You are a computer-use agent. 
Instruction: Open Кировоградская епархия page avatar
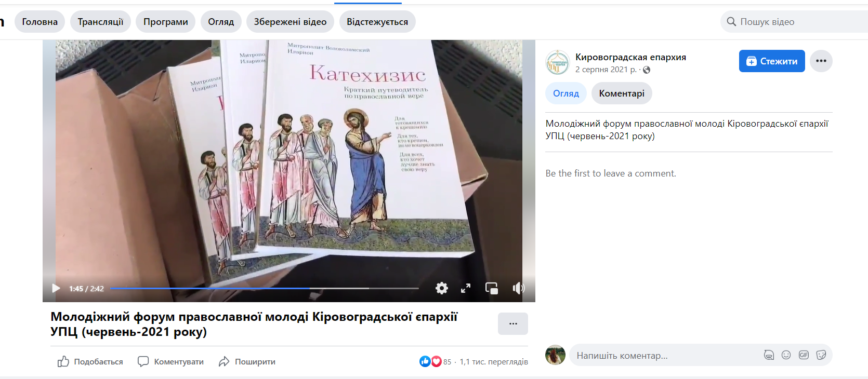point(558,63)
